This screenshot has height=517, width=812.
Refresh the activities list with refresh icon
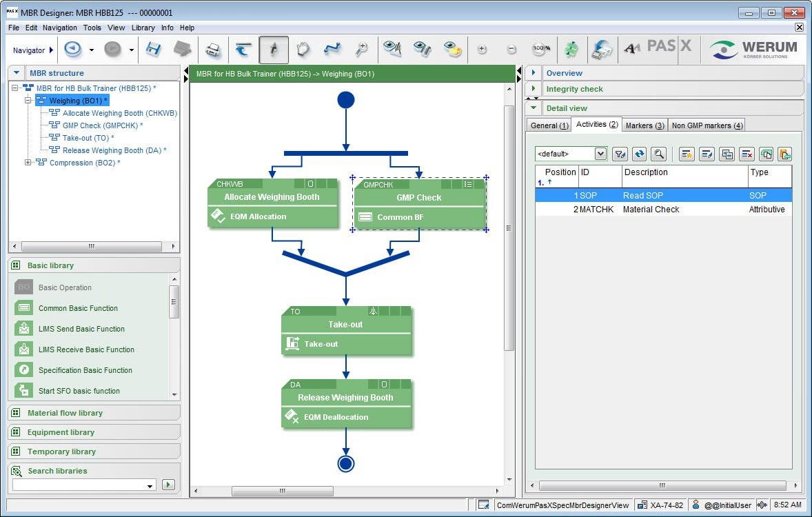coord(639,154)
